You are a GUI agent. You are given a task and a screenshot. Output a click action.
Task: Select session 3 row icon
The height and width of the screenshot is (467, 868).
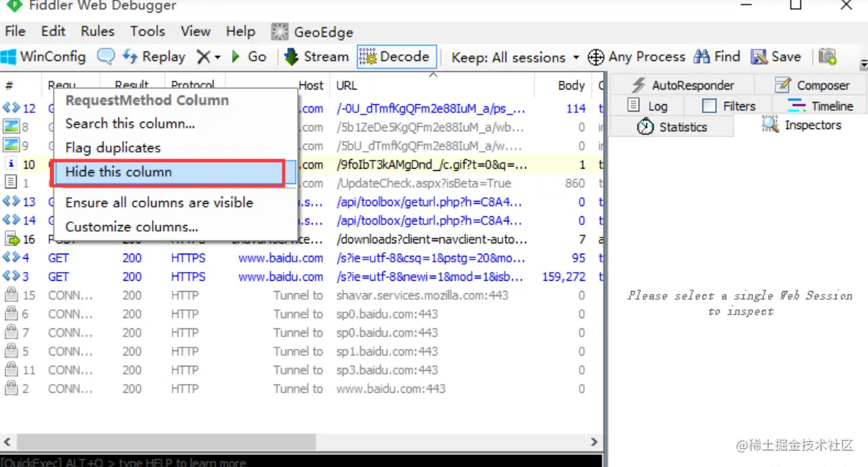click(x=11, y=276)
